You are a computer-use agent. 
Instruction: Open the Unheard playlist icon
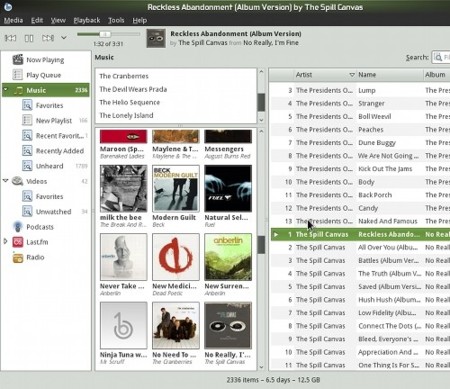point(27,166)
